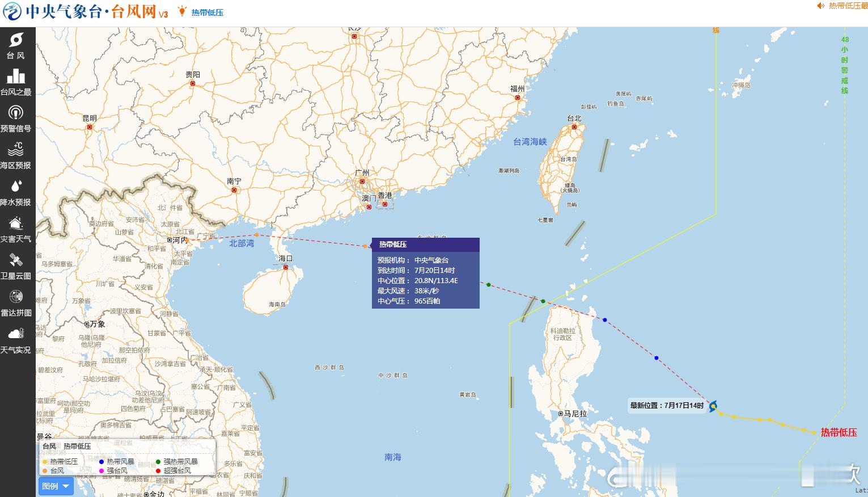Click the 金边 city marker
The height and width of the screenshot is (497, 868).
[x=146, y=495]
